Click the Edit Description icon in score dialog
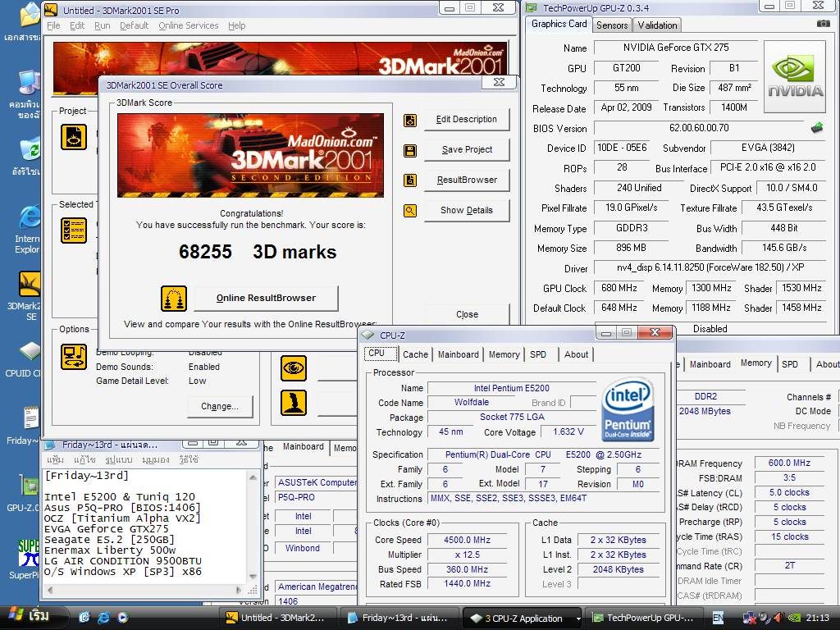The height and width of the screenshot is (630, 840). coord(410,121)
